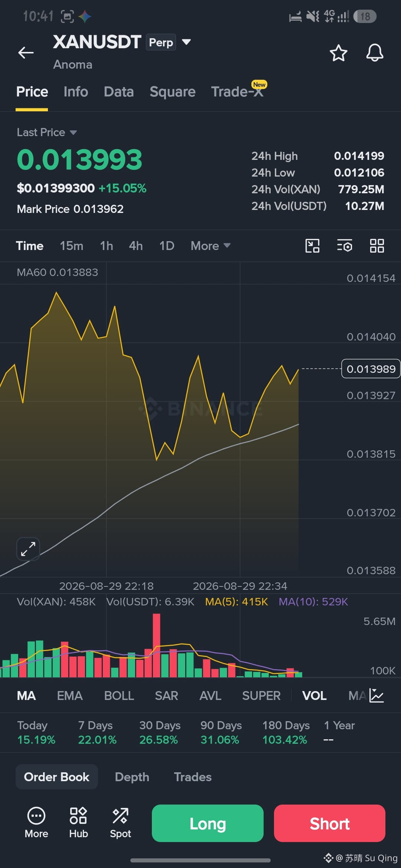The height and width of the screenshot is (868, 401).
Task: Toggle the AVL indicator
Action: [211, 696]
